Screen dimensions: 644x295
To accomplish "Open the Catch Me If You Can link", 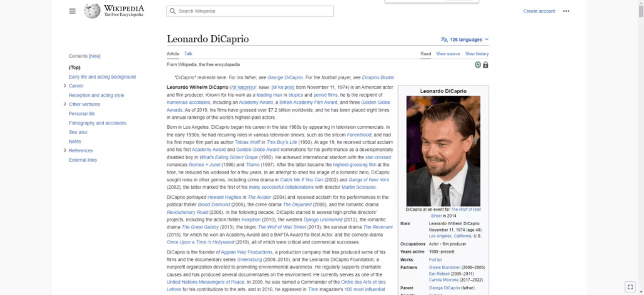I will (x=301, y=180).
